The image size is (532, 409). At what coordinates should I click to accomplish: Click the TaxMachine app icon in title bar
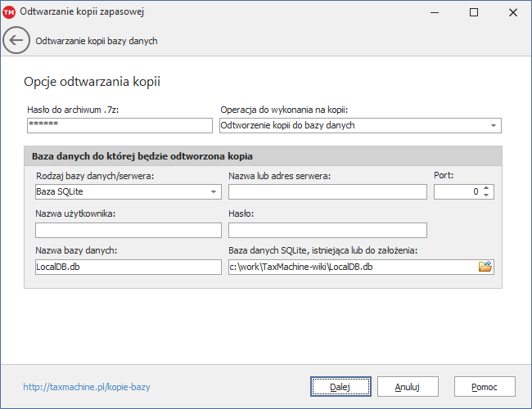click(x=10, y=12)
